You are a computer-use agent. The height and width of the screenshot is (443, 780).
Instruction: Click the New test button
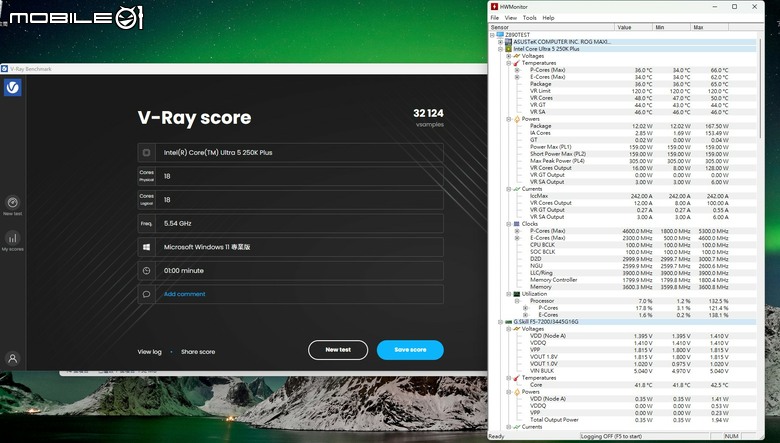coord(338,350)
